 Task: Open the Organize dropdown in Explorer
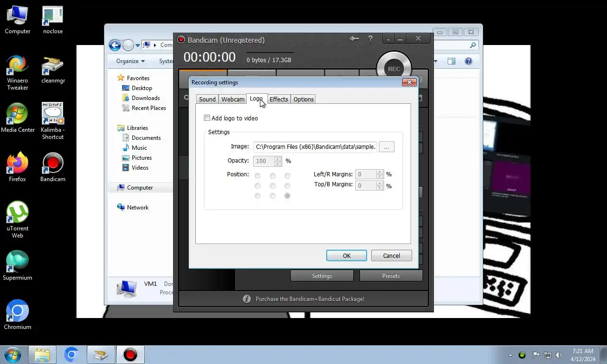pyautogui.click(x=130, y=61)
